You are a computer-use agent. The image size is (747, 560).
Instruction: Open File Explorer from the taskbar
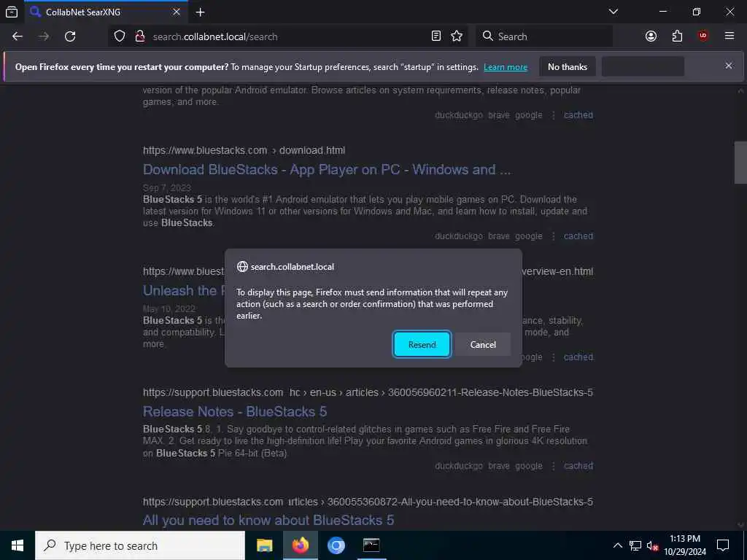(x=264, y=545)
